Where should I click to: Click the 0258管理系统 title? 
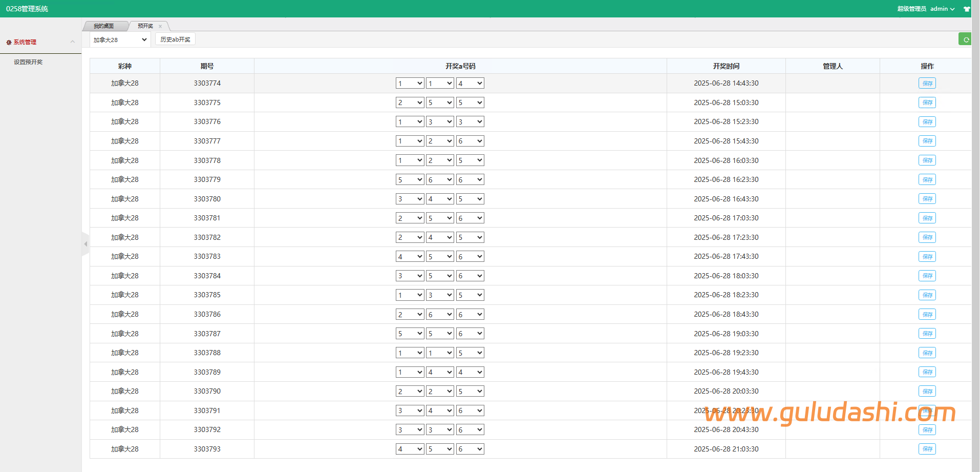pos(27,9)
